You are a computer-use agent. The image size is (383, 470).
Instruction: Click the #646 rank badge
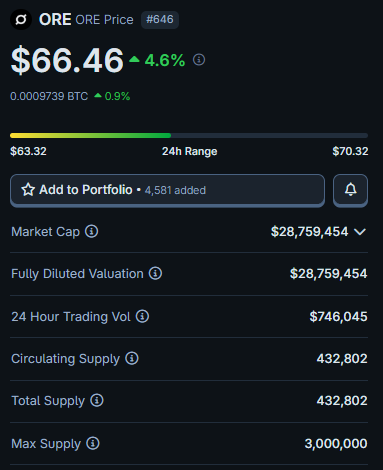160,20
